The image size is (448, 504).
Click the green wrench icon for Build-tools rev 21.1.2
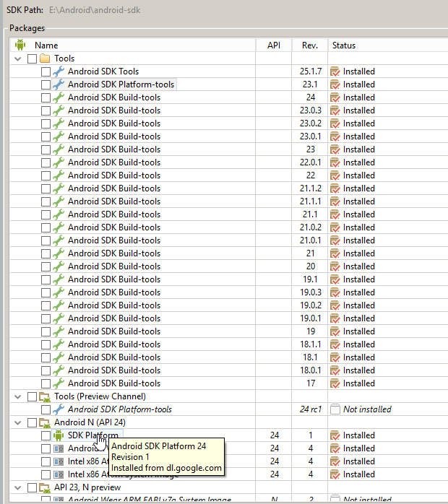(x=59, y=188)
